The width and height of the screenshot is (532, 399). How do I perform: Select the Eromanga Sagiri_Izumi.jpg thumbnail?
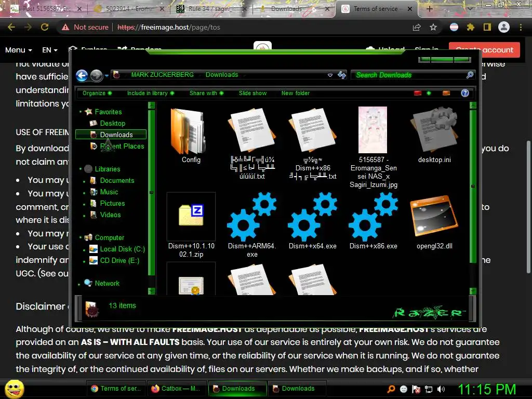point(373,130)
